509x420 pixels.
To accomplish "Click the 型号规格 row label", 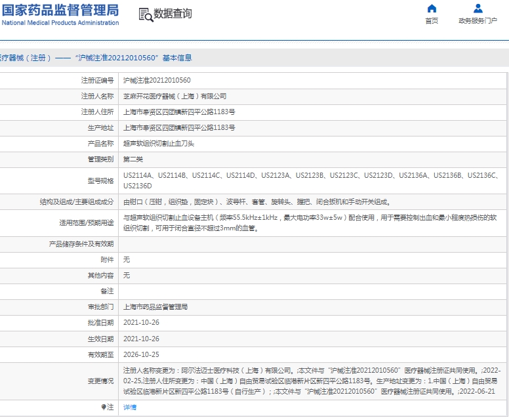I will point(100,181).
